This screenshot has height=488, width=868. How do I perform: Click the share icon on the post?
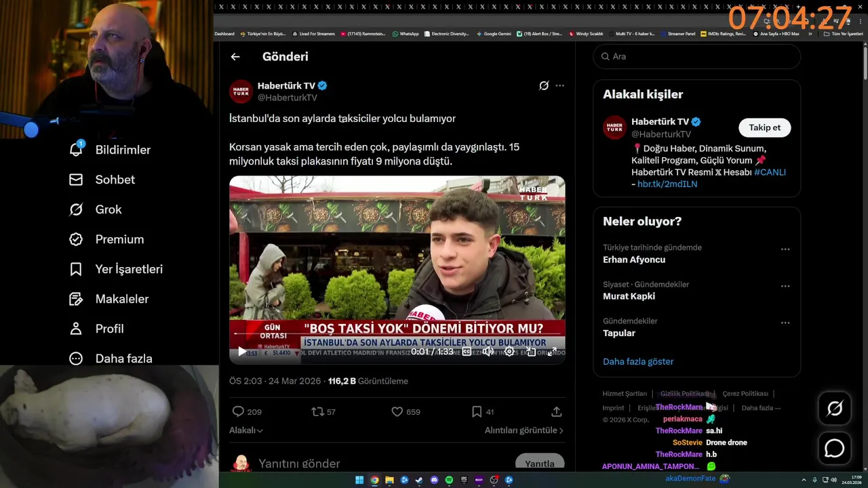[x=556, y=411]
